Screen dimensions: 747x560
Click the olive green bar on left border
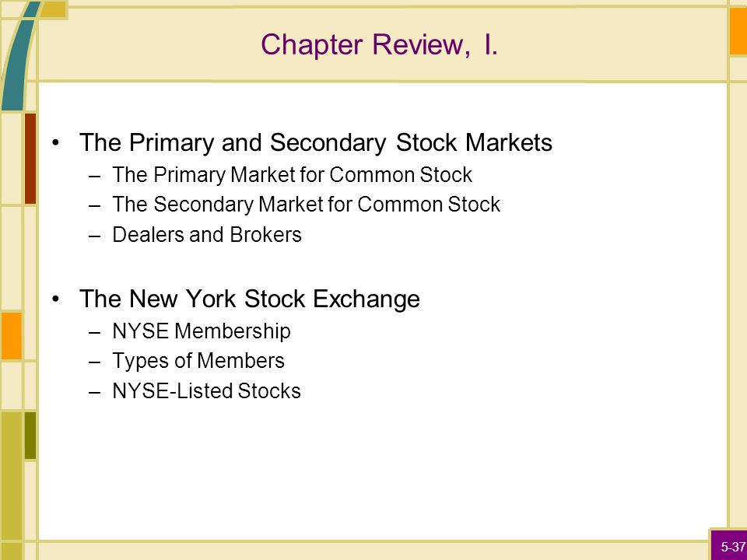(30, 436)
